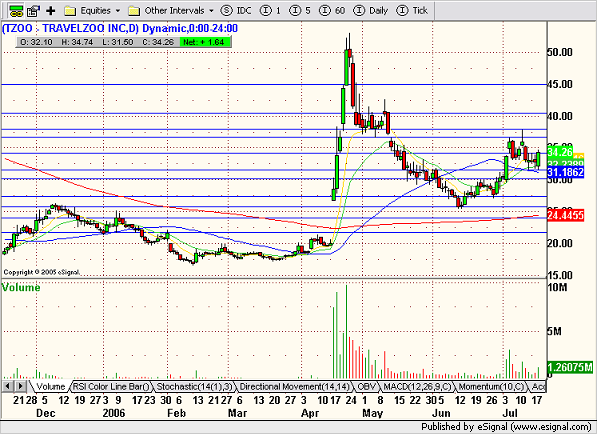Switch to 5-minute interval

[300, 11]
